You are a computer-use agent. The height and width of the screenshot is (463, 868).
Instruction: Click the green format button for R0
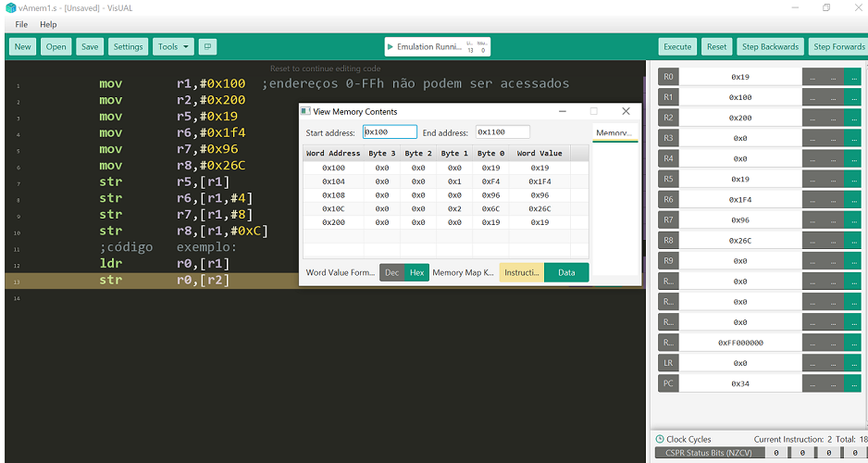pos(852,77)
